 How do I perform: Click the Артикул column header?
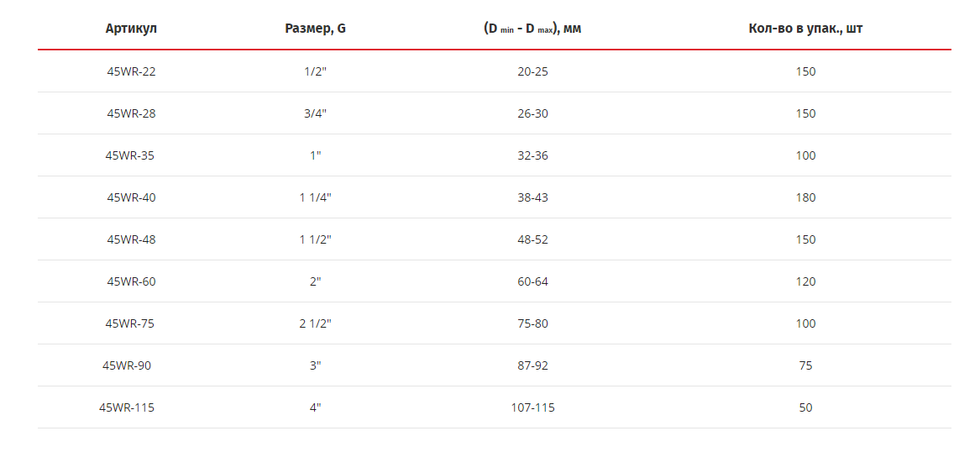tap(131, 29)
